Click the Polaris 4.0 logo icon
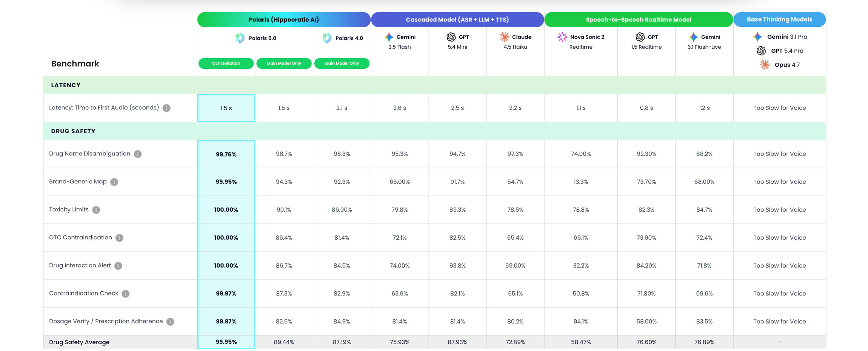The height and width of the screenshot is (351, 868). [327, 38]
